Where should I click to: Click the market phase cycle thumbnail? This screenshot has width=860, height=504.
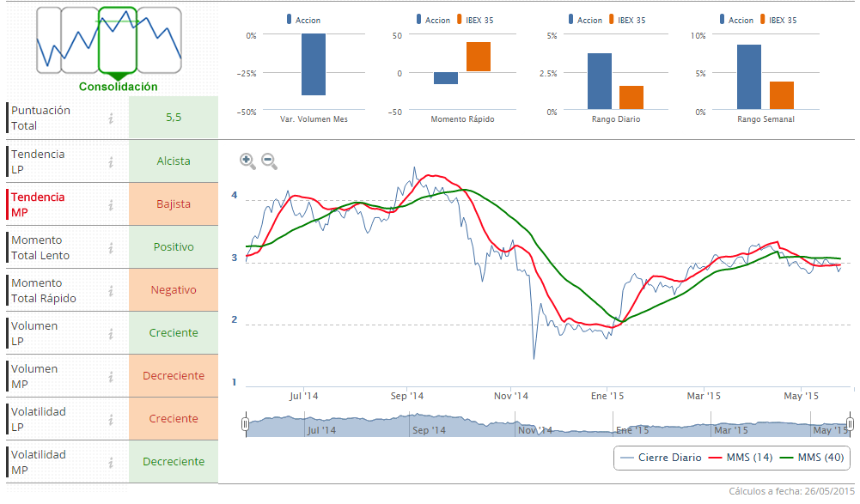(109, 39)
